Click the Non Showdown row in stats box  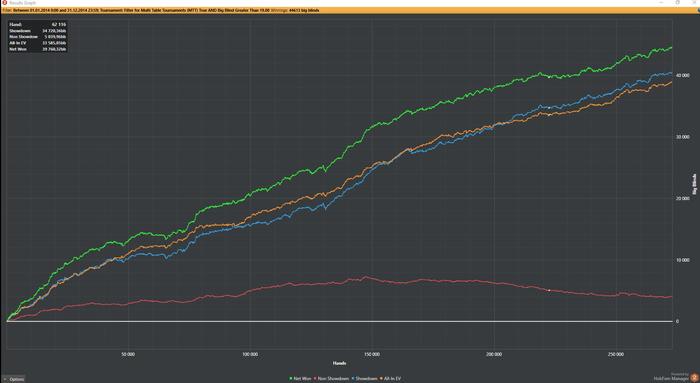click(38, 37)
